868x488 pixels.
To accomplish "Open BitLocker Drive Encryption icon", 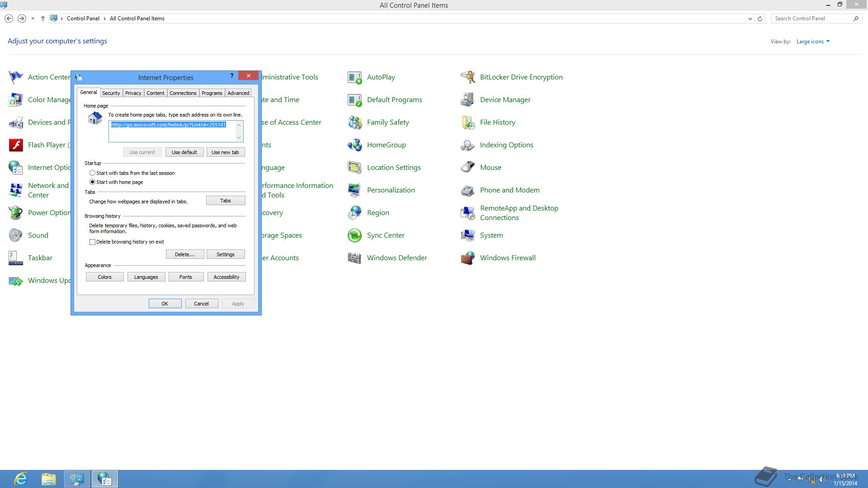I will click(x=468, y=77).
